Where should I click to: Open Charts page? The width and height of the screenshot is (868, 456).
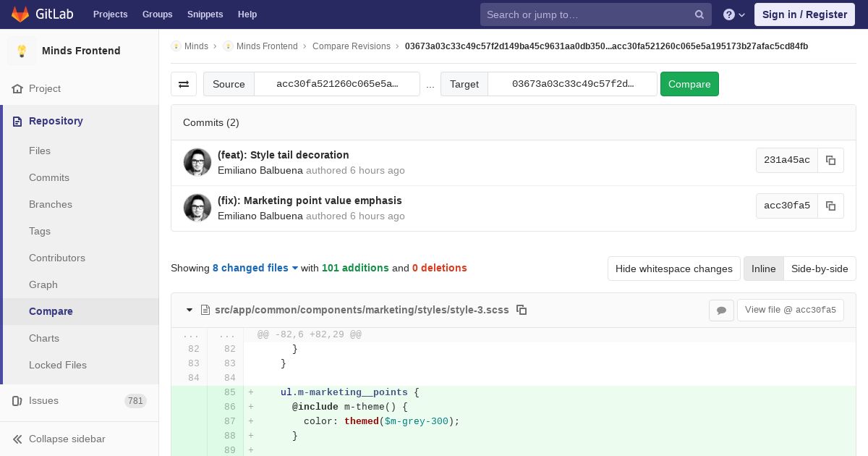[x=44, y=338]
